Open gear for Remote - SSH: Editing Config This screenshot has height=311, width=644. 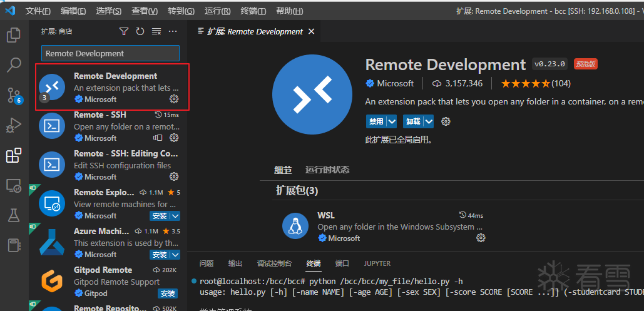(174, 176)
